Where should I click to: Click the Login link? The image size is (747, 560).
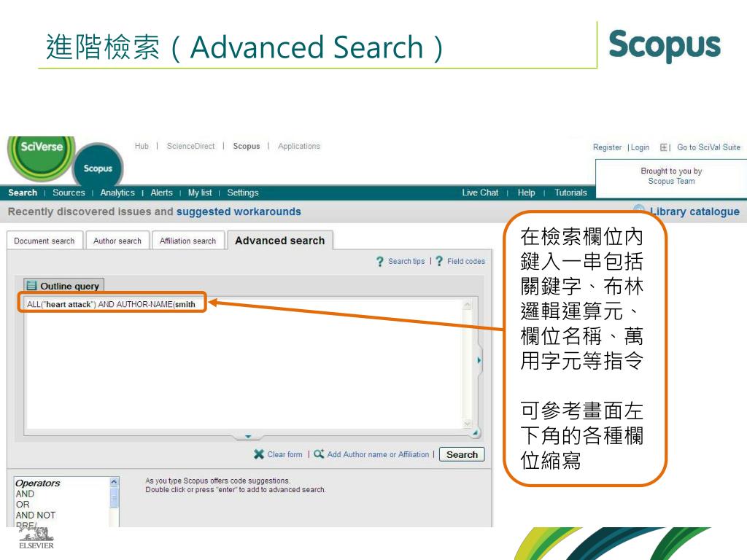[640, 147]
